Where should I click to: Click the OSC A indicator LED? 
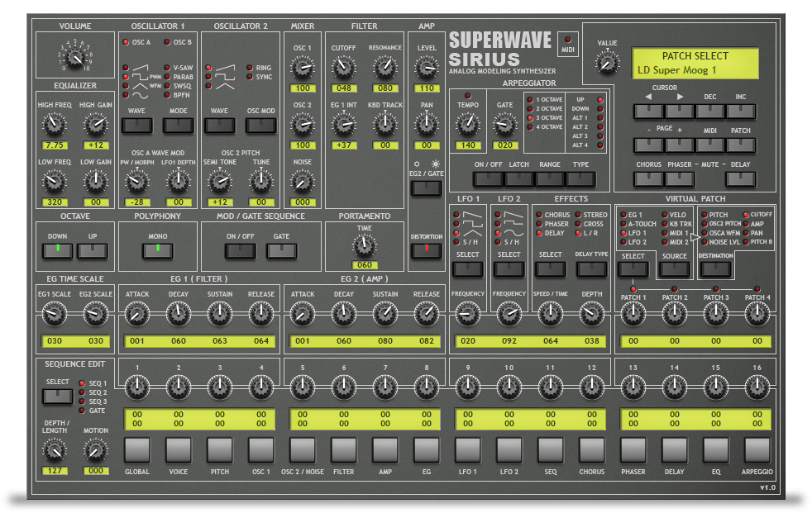pyautogui.click(x=126, y=42)
